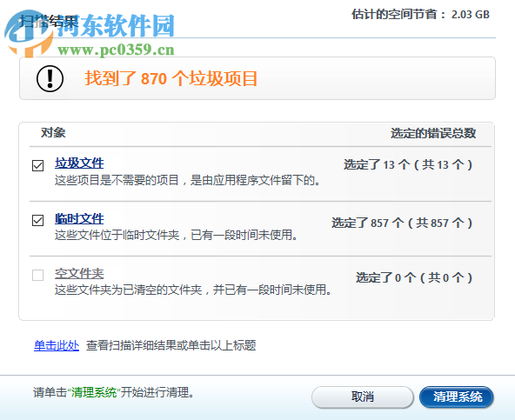
Task: Click description 这些文件位于临时文件夹
Action: coord(176,235)
